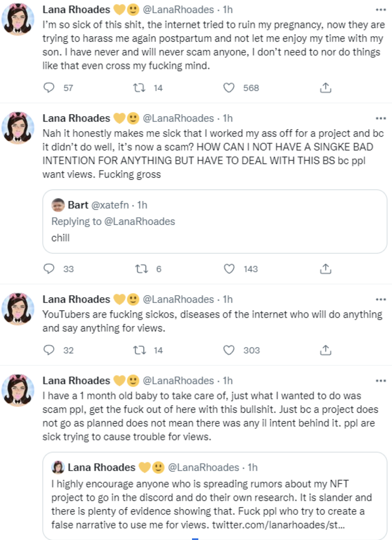Reply to the tweet quoting Bart

[x=49, y=269]
